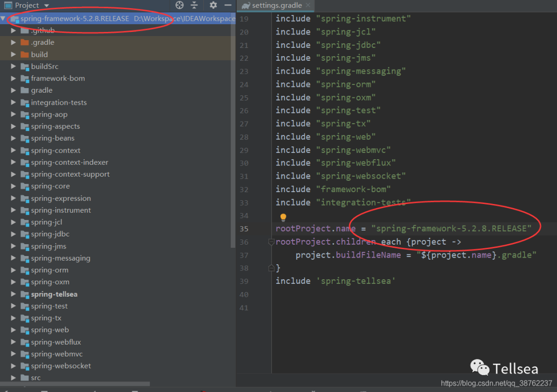Click the spring-tx module folder icon
Viewport: 557px width, 392px height.
coord(25,318)
